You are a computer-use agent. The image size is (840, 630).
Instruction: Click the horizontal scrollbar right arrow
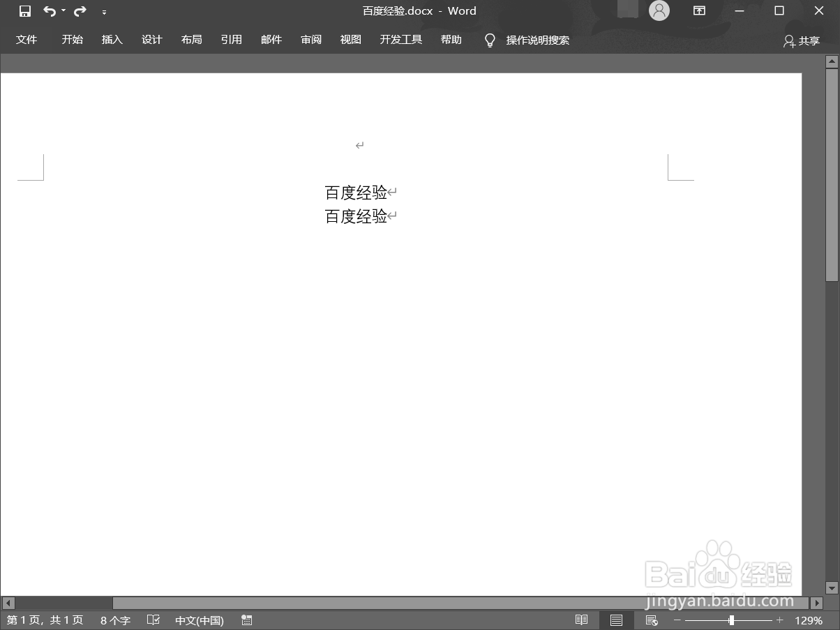coord(816,603)
